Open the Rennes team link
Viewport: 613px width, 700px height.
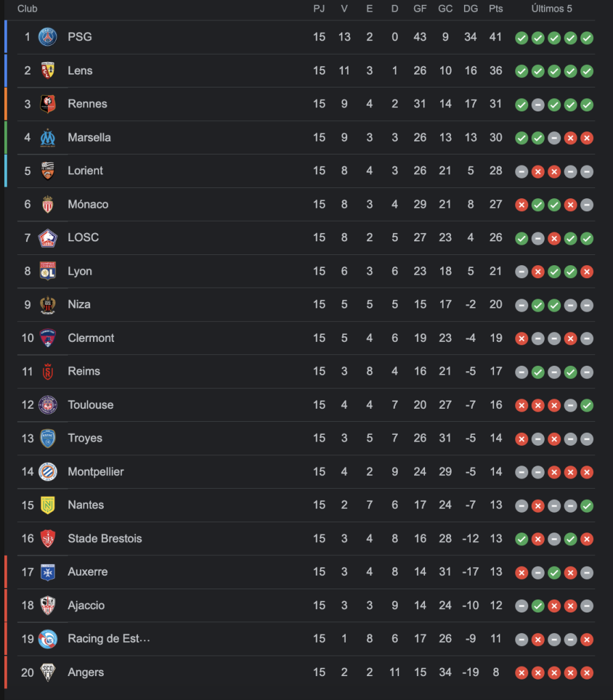pos(87,104)
